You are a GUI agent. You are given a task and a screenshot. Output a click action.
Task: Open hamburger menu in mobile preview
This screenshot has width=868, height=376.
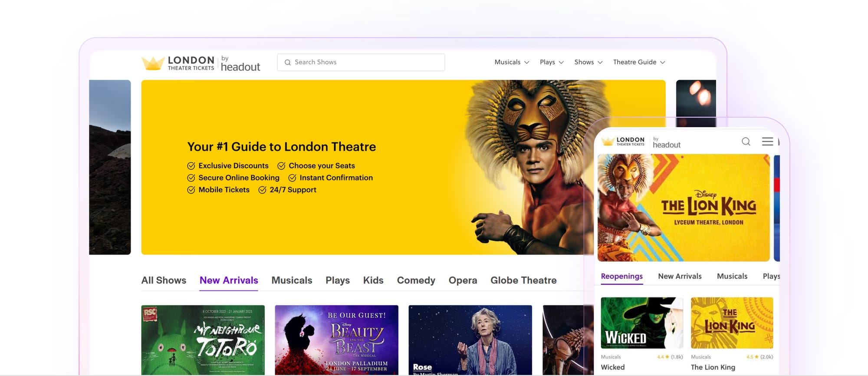(767, 142)
